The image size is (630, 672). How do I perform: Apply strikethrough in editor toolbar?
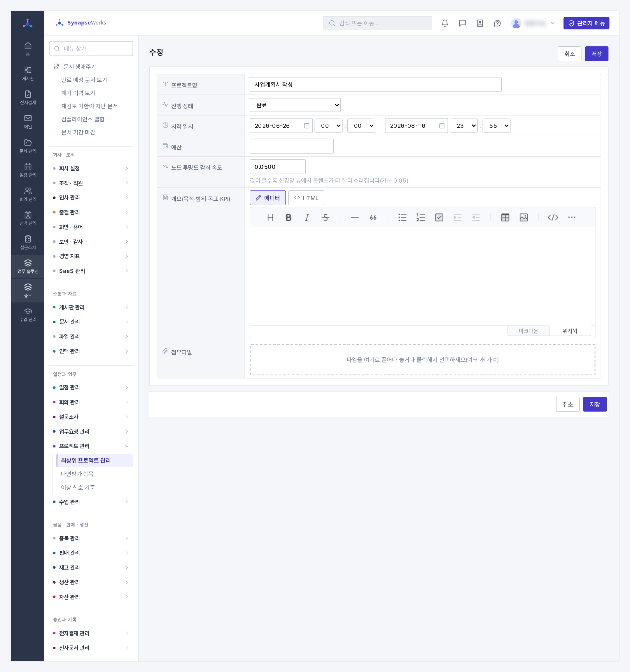(x=325, y=217)
